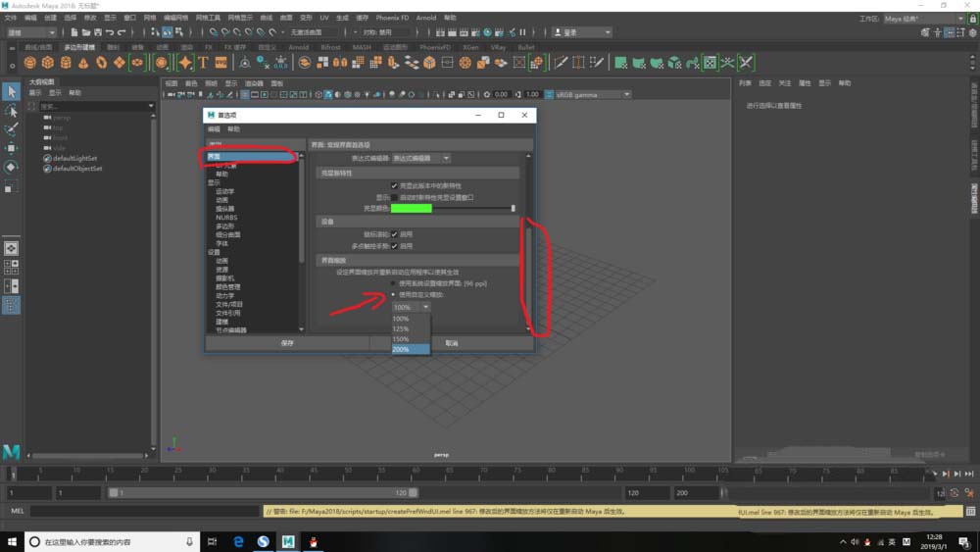This screenshot has height=552, width=980.
Task: Open the Windows Start menu
Action: pyautogui.click(x=11, y=541)
